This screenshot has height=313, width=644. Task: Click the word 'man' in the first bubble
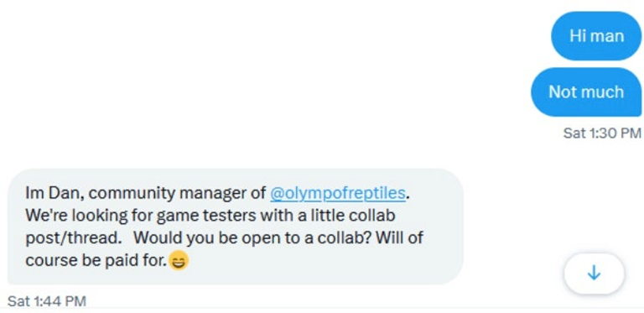[607, 36]
